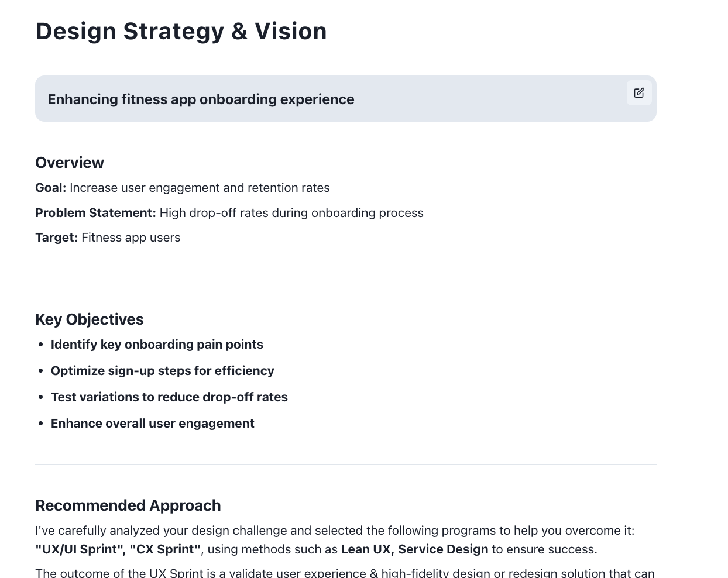Image resolution: width=728 pixels, height=578 pixels.
Task: Click the "Design Strategy & Vision" page title
Action: pos(181,32)
